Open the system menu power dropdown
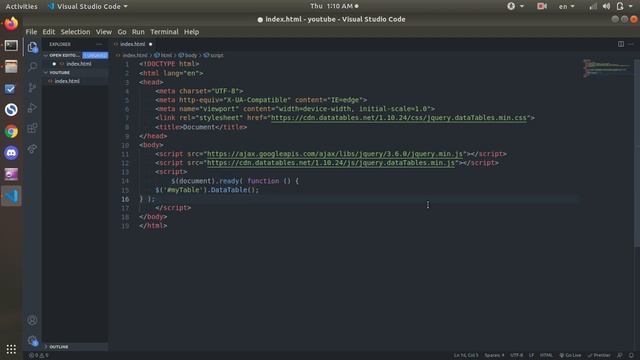Image resolution: width=640 pixels, height=360 pixels. 625,6
